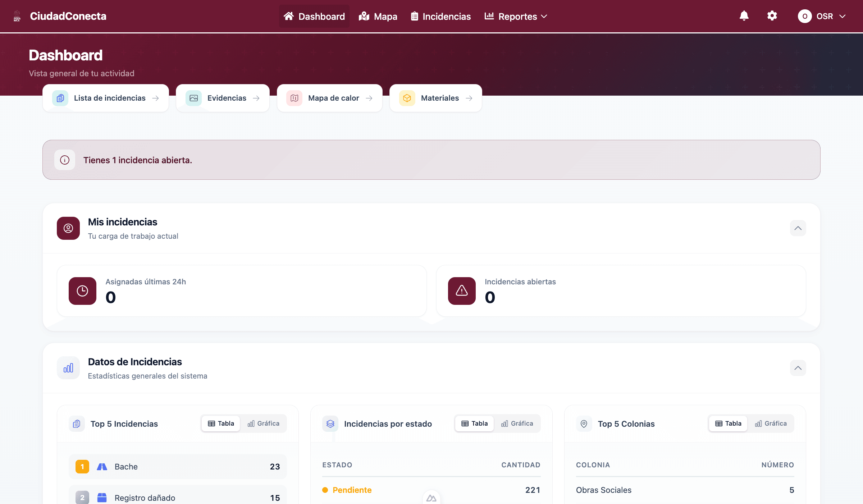Image resolution: width=863 pixels, height=504 pixels.
Task: Open Lista de incidencias shortcut card
Action: (x=105, y=98)
